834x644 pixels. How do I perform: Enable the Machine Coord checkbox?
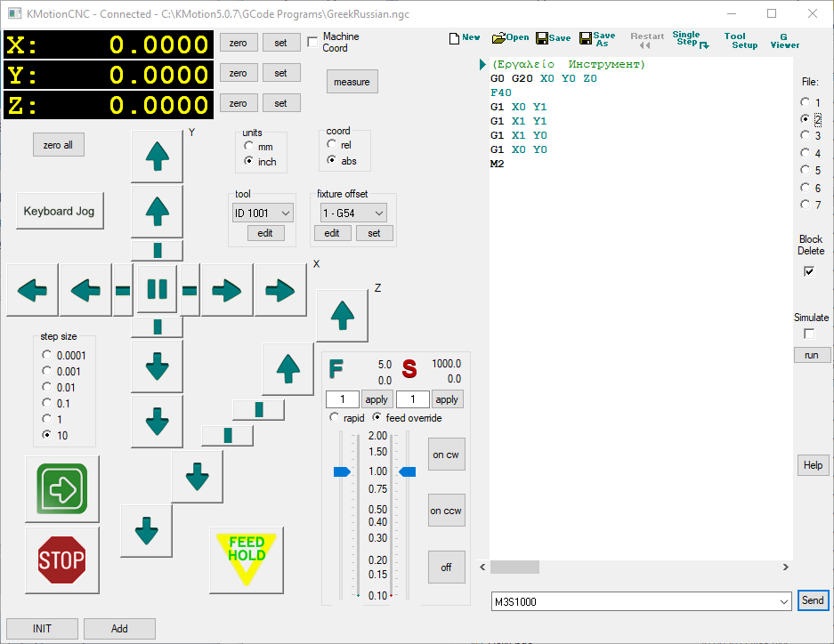pyautogui.click(x=312, y=42)
